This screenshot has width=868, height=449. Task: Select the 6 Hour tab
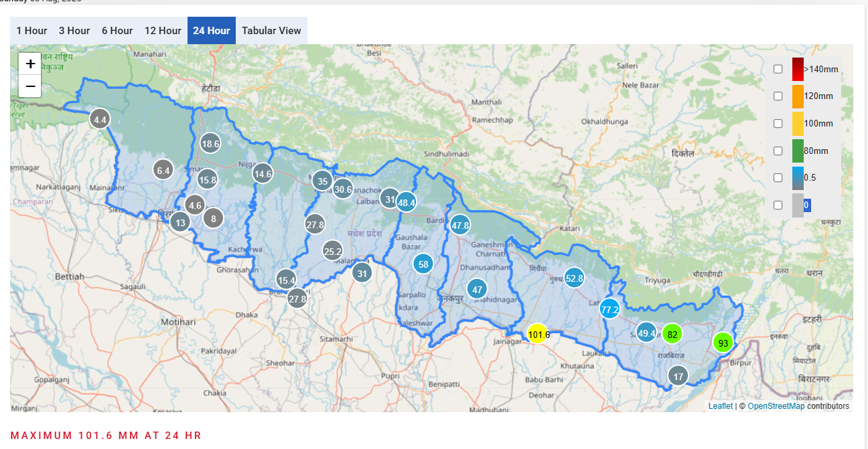117,30
